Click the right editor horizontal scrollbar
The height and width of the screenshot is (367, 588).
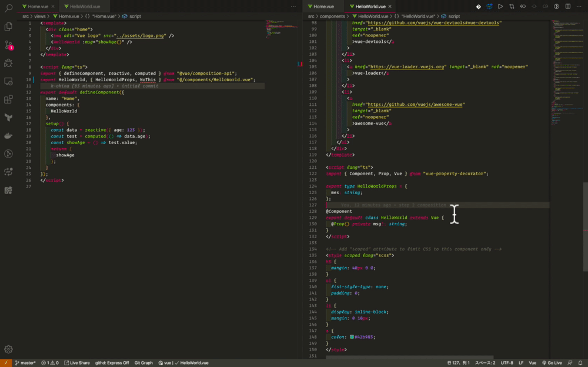coord(409,357)
